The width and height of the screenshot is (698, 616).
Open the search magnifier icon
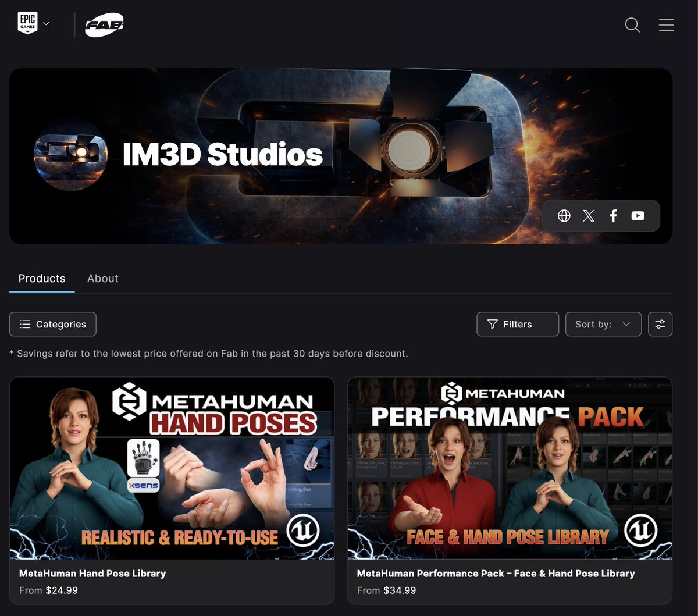632,25
